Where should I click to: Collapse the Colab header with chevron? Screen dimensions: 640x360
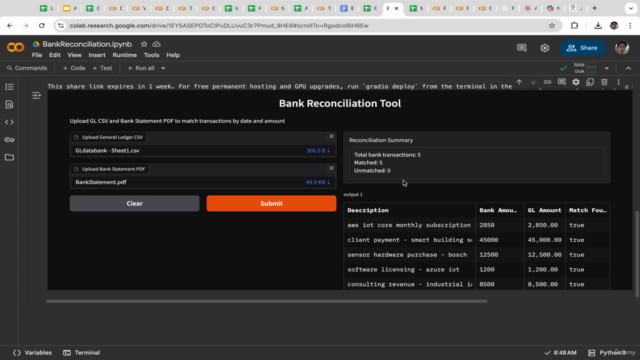pyautogui.click(x=628, y=68)
